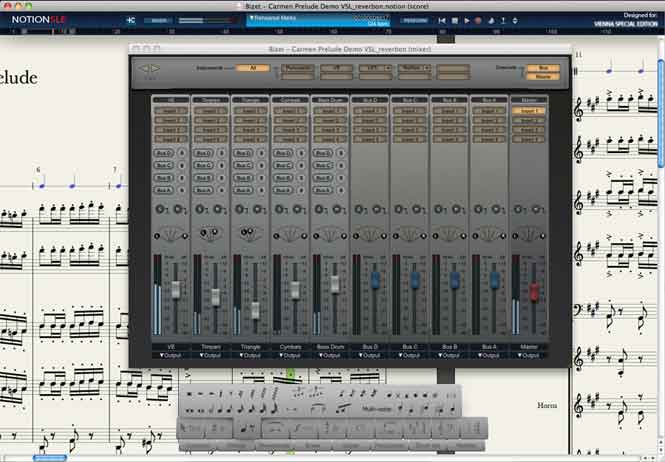Click the send knob beside Bus B on Triangle strip

click(x=261, y=178)
